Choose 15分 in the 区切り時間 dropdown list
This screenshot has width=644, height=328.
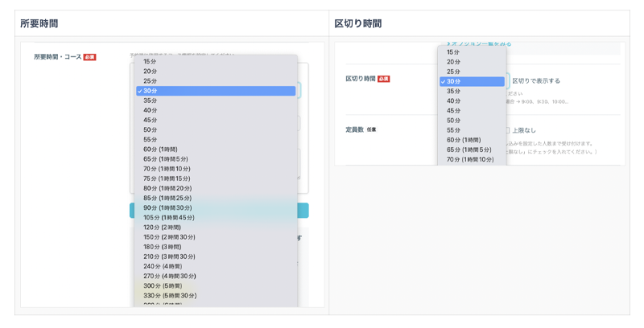pos(454,52)
